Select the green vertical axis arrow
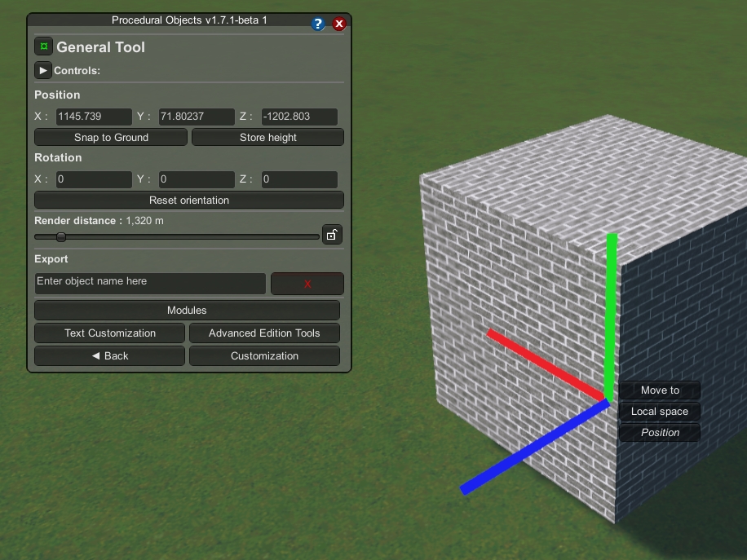 pos(611,310)
